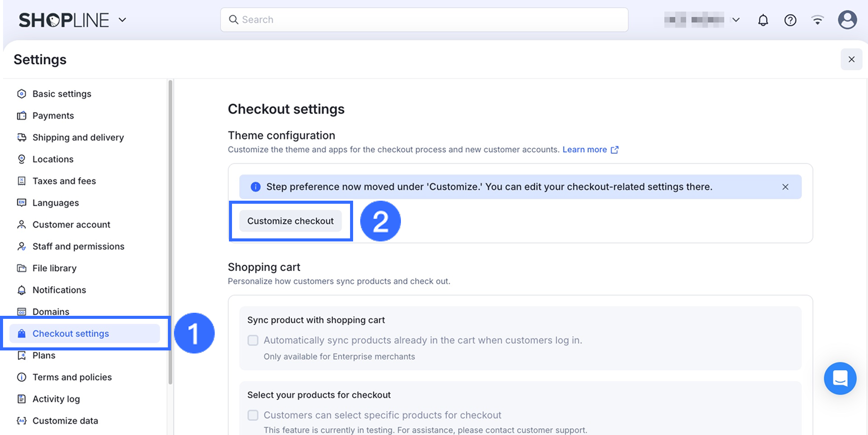The width and height of the screenshot is (868, 435).
Task: Open the live chat support bubble
Action: click(840, 378)
